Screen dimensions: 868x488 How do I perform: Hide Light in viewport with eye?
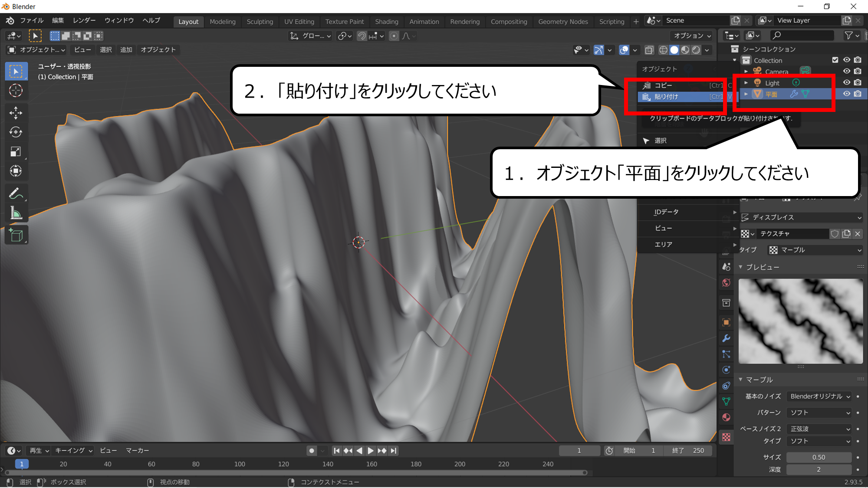click(x=847, y=82)
